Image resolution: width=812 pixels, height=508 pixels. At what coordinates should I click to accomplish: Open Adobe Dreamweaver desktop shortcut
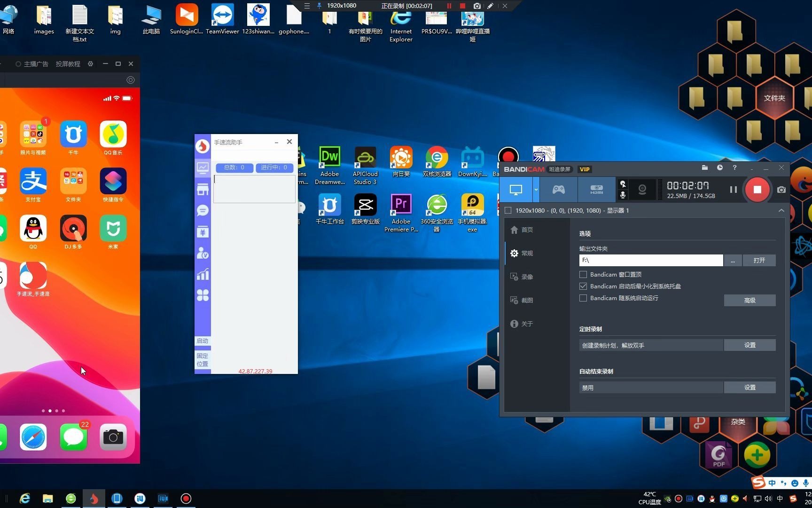(329, 166)
